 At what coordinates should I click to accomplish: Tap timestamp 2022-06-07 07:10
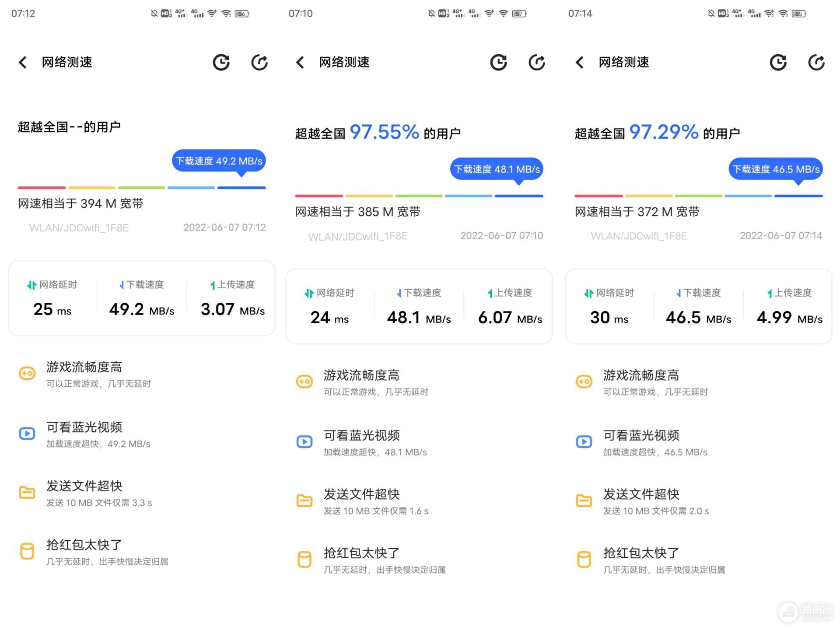click(x=502, y=236)
